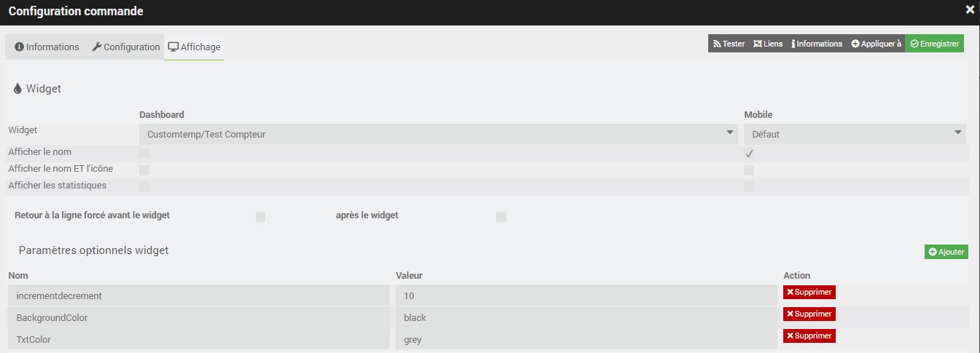Toggle Afficher le nom checkbox for Dashboard

coord(144,154)
